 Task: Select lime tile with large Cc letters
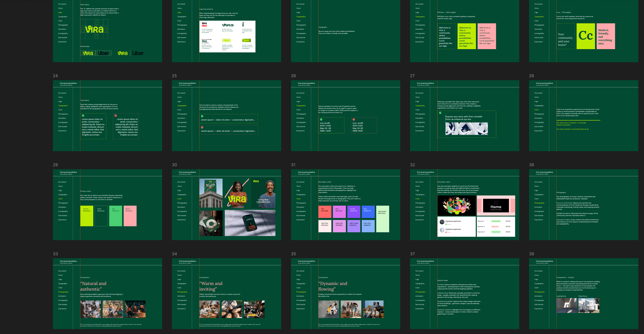[x=586, y=36]
